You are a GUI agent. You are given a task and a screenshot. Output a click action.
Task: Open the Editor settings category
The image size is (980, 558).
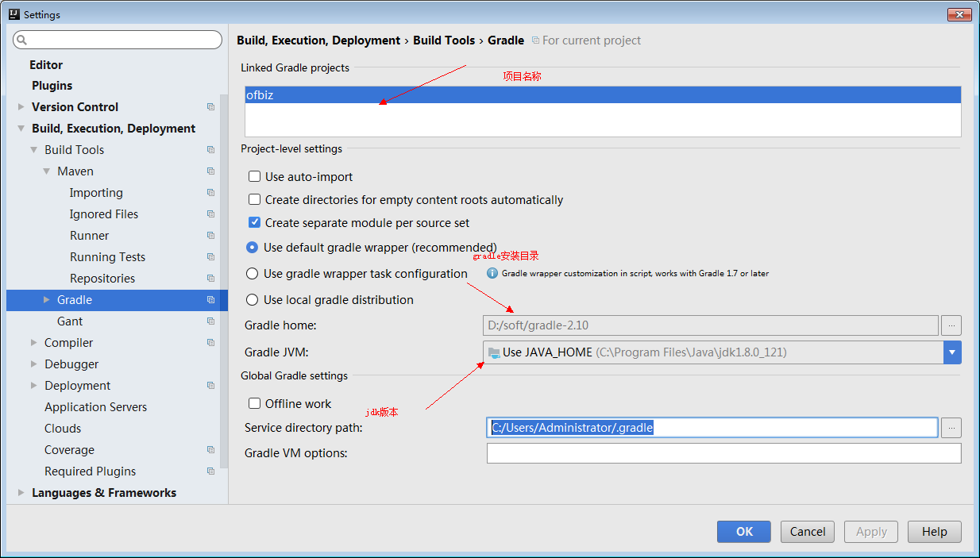(46, 65)
